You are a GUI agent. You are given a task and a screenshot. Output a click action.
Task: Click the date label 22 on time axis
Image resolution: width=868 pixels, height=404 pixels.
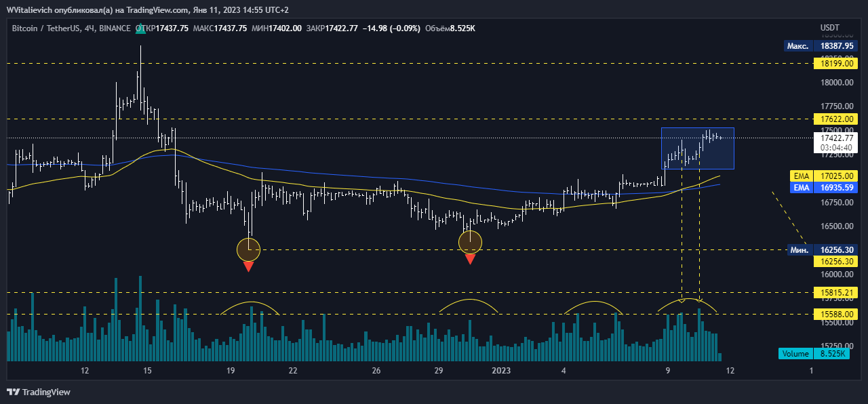(x=293, y=371)
